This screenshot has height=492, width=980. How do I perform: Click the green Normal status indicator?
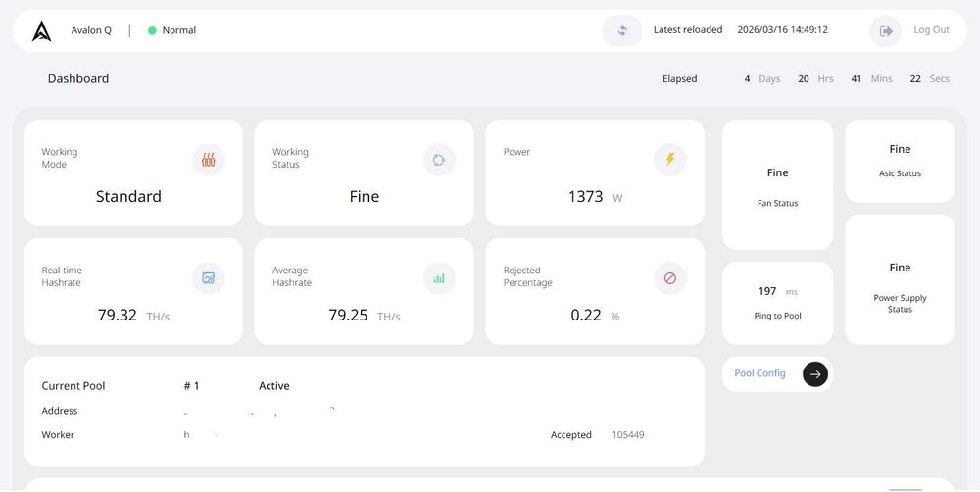pyautogui.click(x=152, y=30)
